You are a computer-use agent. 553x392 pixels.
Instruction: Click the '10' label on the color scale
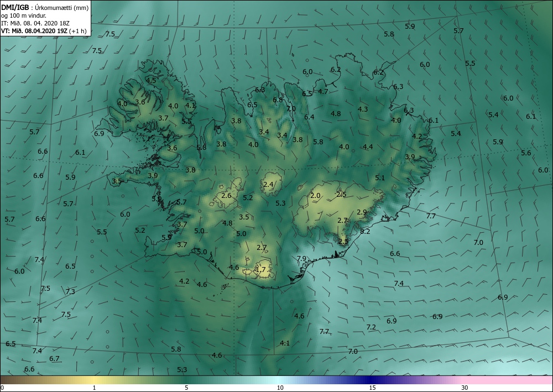point(280,388)
